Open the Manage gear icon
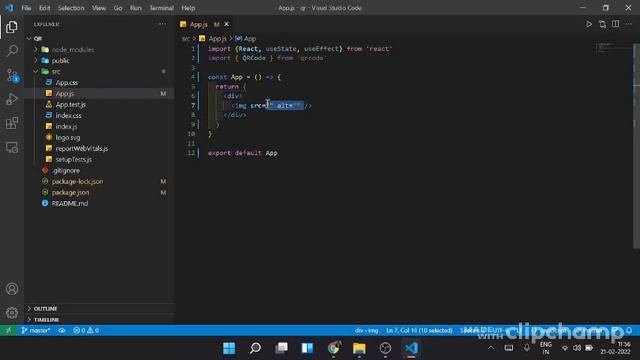 point(12,313)
